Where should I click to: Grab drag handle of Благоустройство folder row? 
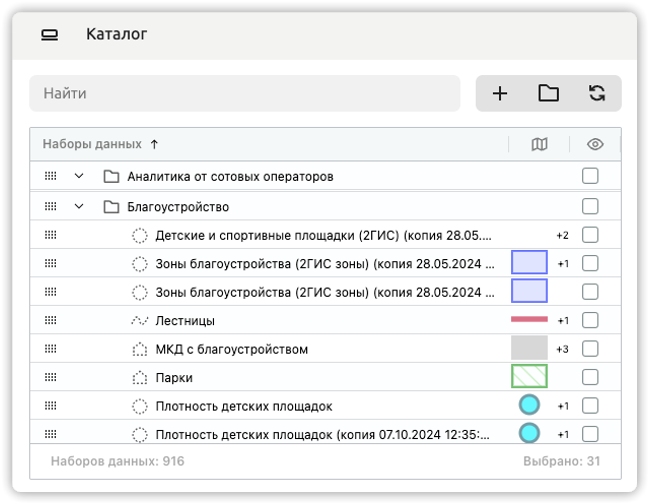50,206
